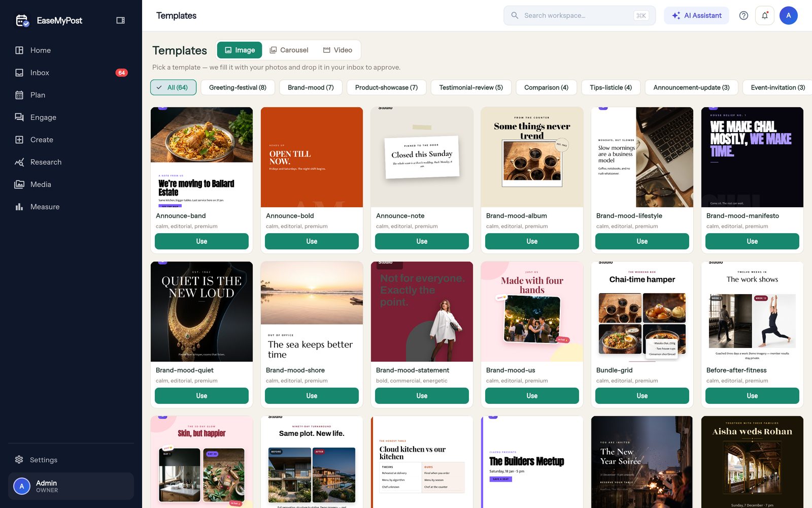Open Brand-mood-lifestyle thumbnail
The width and height of the screenshot is (812, 508).
642,157
